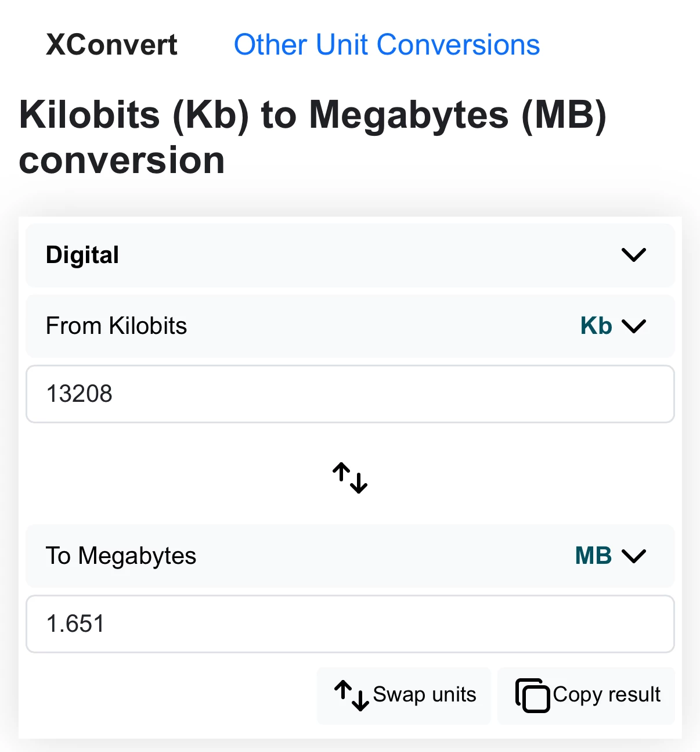Click the copy icon beside Copy result
The image size is (700, 752).
point(532,695)
